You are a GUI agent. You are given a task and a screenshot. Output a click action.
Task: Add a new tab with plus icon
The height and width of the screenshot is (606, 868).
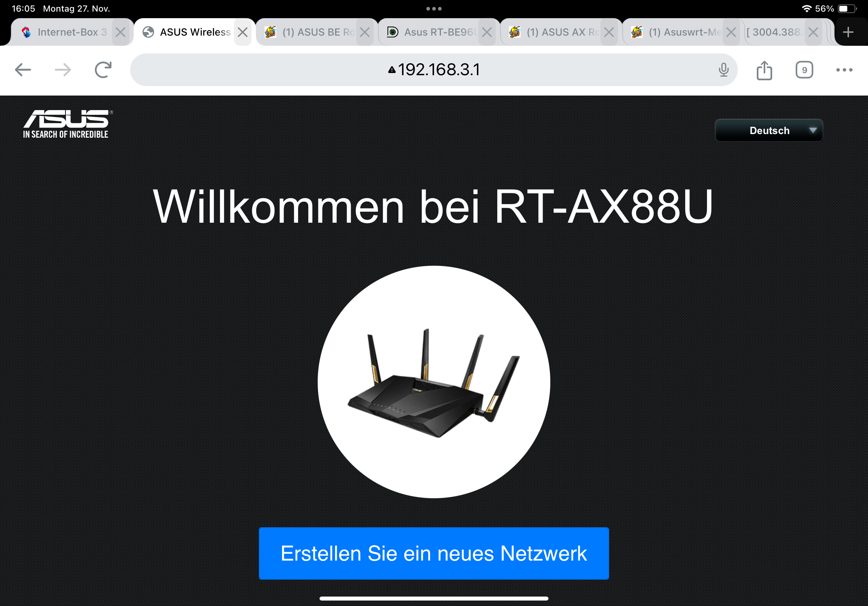pyautogui.click(x=848, y=32)
